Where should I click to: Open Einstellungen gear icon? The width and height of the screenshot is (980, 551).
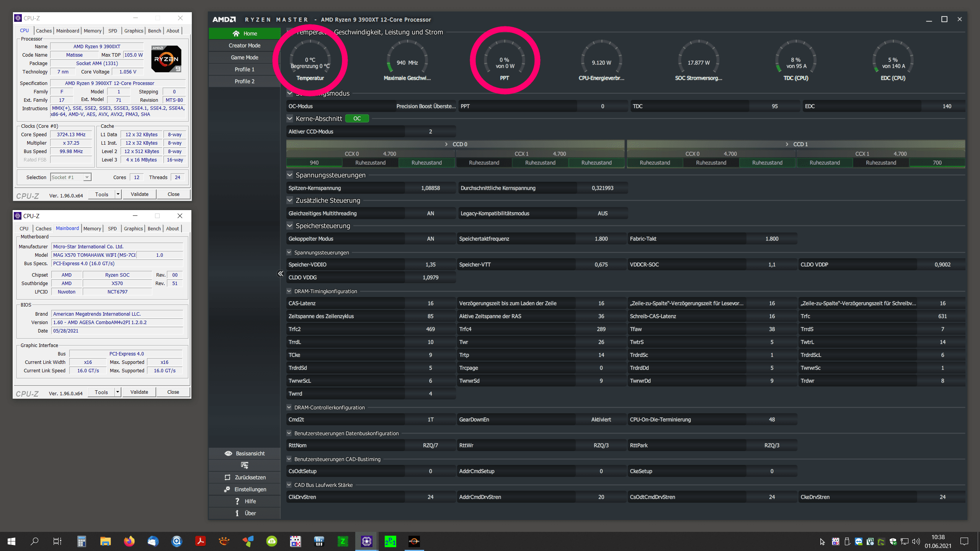coord(227,489)
